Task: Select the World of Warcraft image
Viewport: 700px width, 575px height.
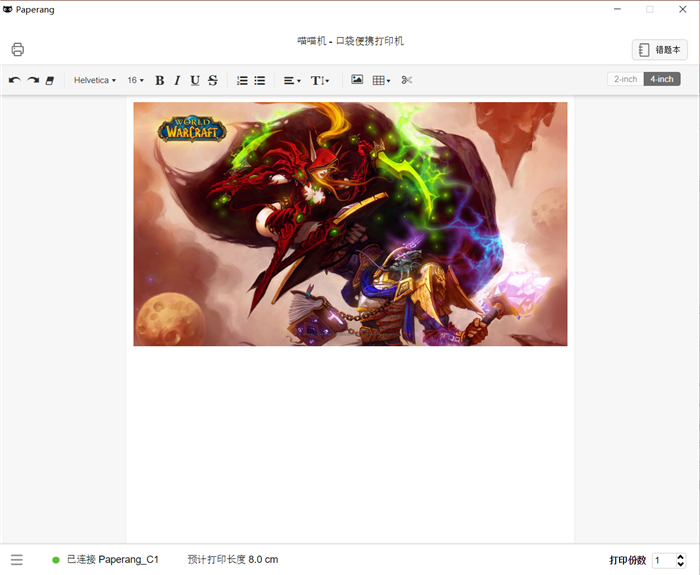Action: 350,224
